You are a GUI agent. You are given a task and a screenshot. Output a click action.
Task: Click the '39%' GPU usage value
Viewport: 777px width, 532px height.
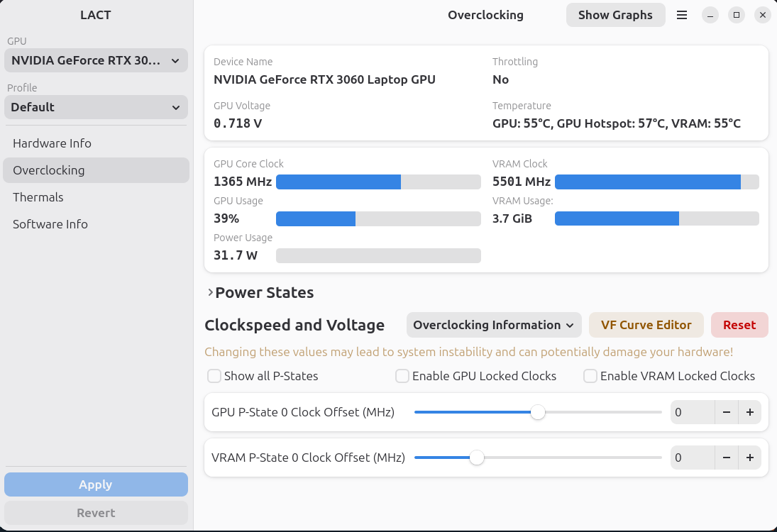[x=226, y=218]
